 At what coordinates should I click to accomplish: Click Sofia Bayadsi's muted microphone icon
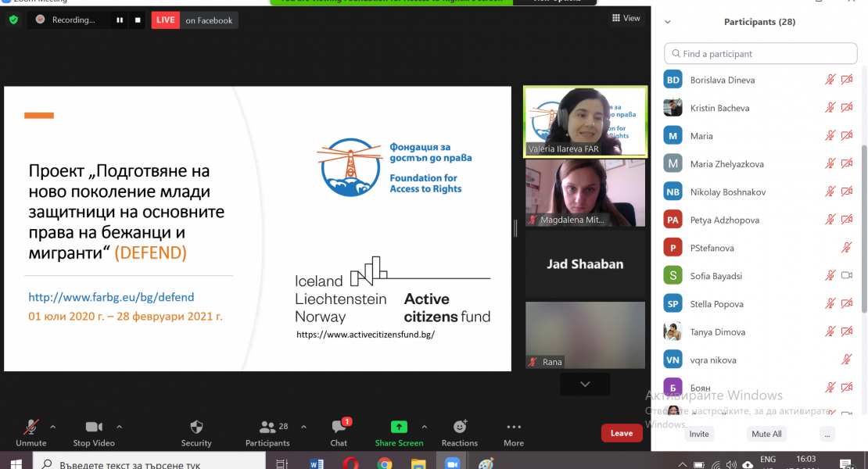(x=830, y=275)
